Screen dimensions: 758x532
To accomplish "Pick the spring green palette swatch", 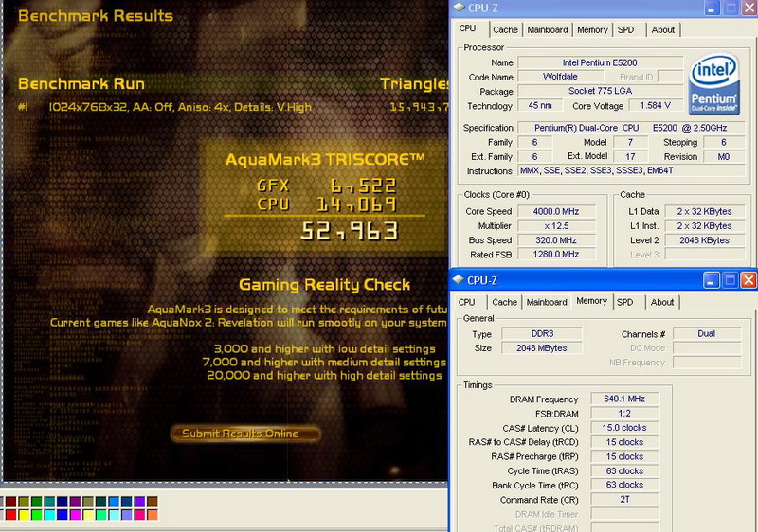I will 101,515.
